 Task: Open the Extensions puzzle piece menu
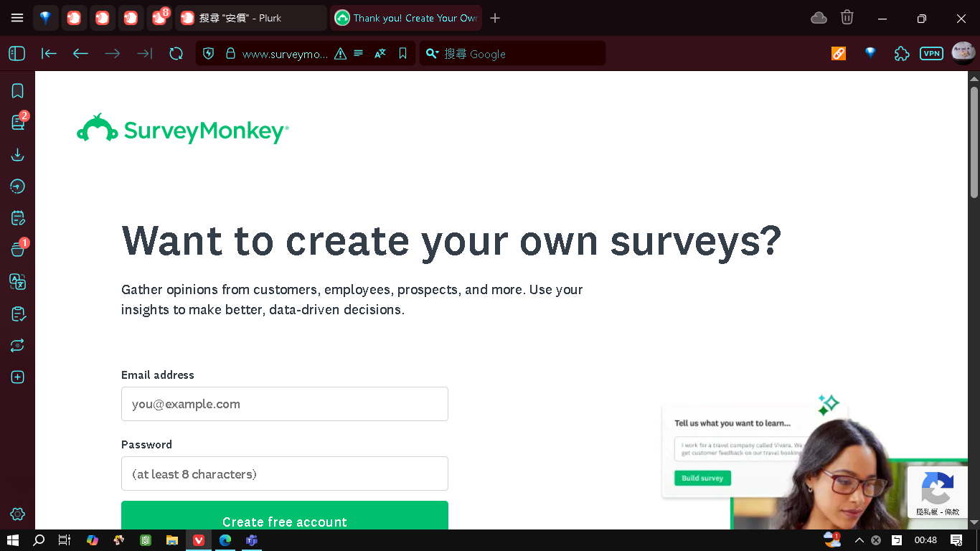pyautogui.click(x=902, y=53)
